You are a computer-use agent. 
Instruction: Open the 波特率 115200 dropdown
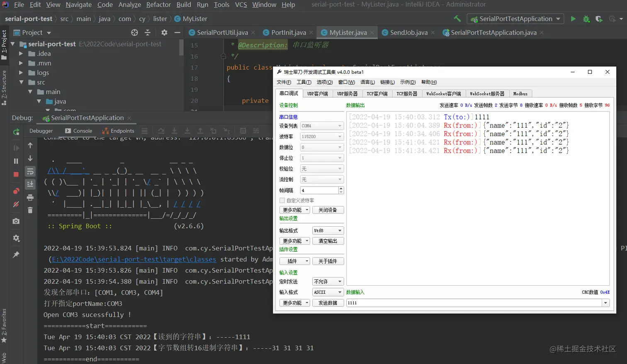pos(322,136)
